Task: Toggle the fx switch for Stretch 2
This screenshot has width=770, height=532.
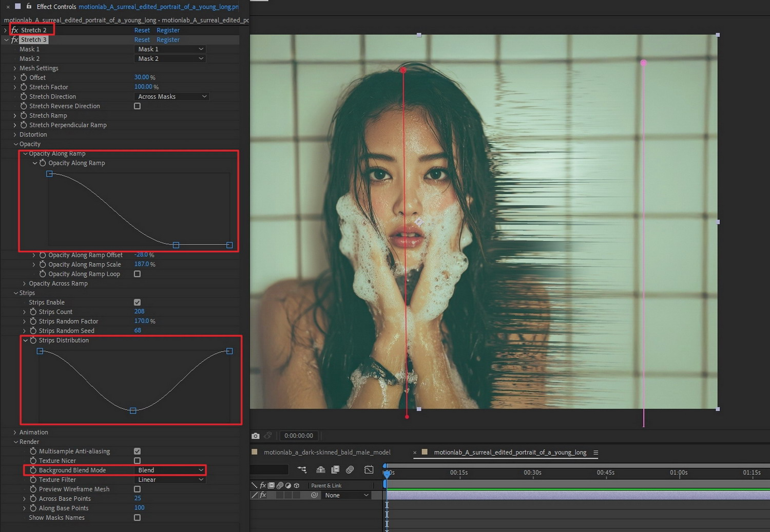Action: [14, 30]
